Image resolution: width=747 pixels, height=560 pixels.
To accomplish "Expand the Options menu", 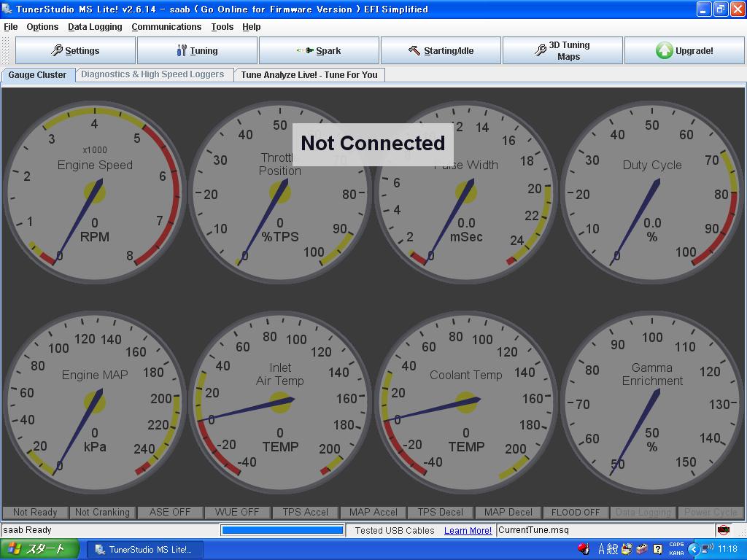I will tap(42, 27).
